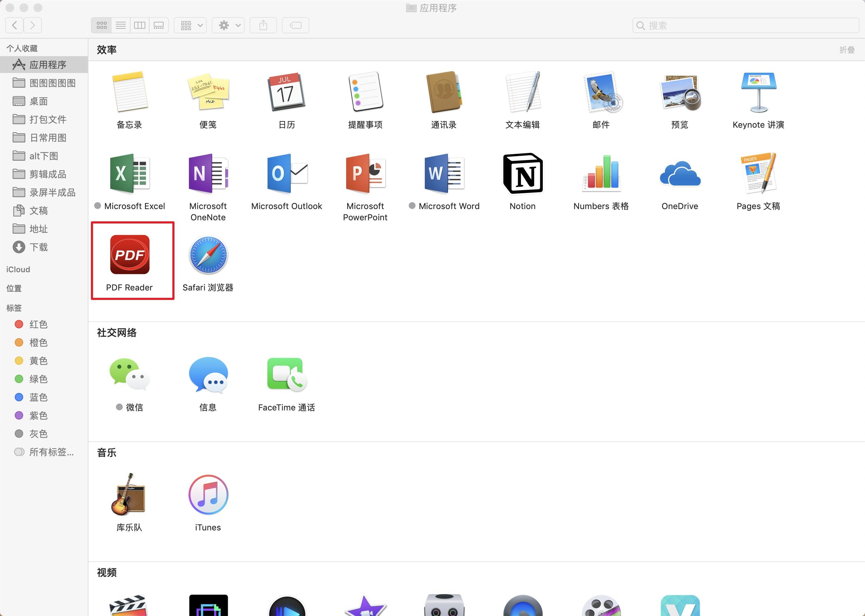Select the Microsoft OneNote icon
Image resolution: width=865 pixels, height=616 pixels.
click(208, 173)
